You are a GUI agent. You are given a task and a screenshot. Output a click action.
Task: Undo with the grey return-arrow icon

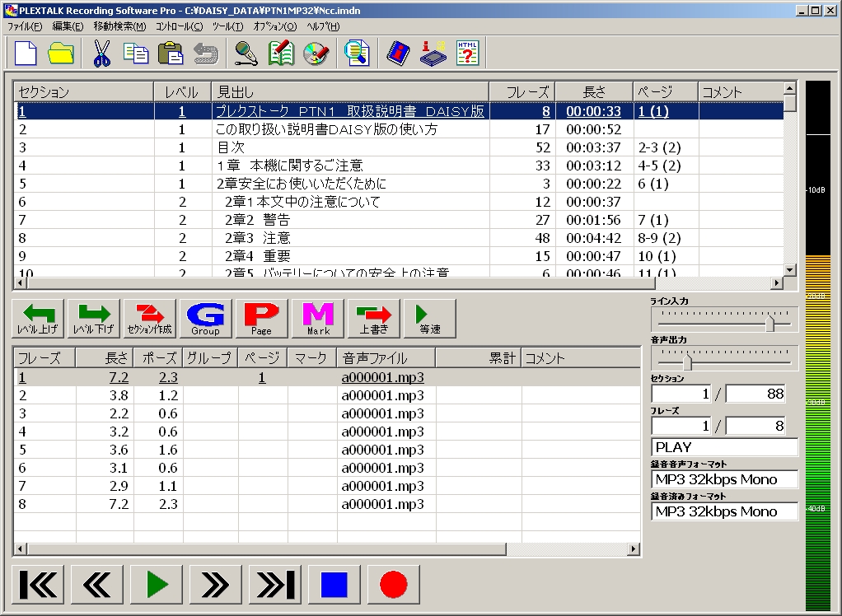pyautogui.click(x=206, y=54)
